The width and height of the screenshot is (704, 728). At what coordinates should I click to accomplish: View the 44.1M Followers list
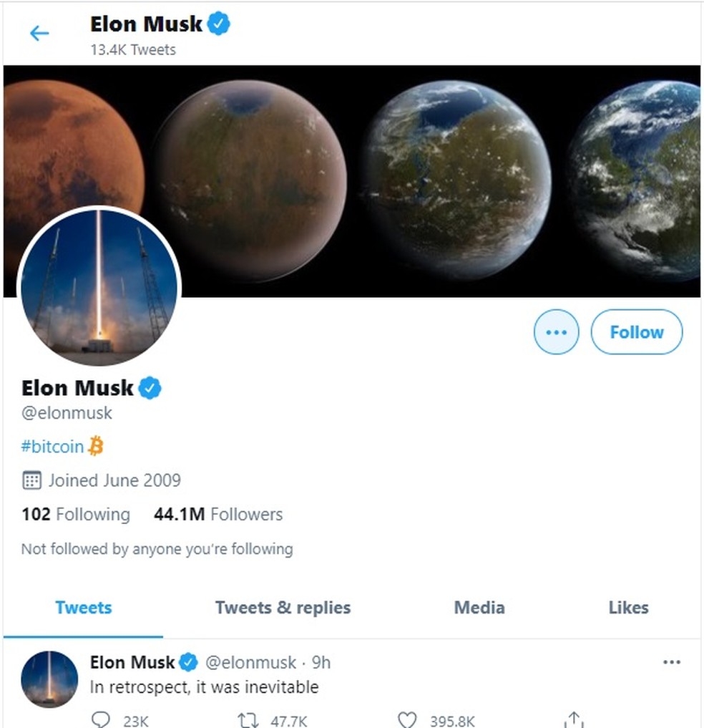point(218,514)
